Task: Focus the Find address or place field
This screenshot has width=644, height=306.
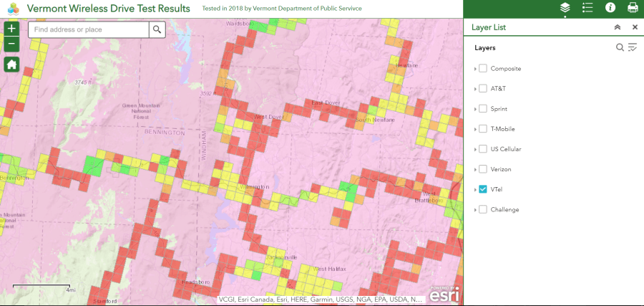Action: (89, 29)
